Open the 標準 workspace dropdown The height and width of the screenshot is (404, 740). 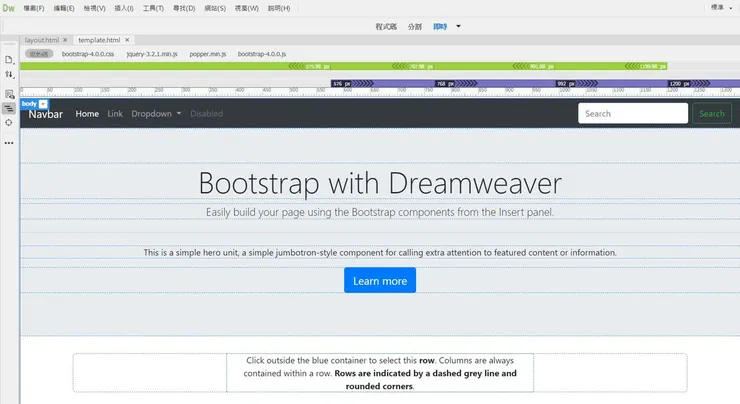[722, 7]
